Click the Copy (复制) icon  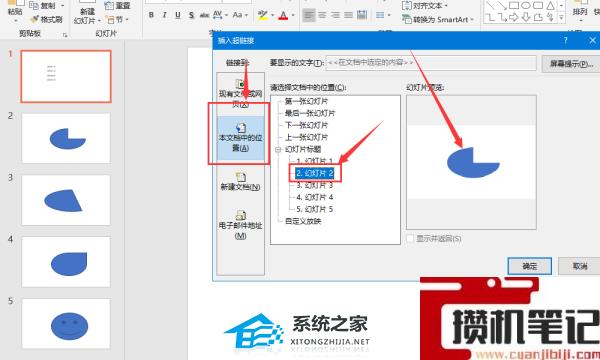pos(34,5)
